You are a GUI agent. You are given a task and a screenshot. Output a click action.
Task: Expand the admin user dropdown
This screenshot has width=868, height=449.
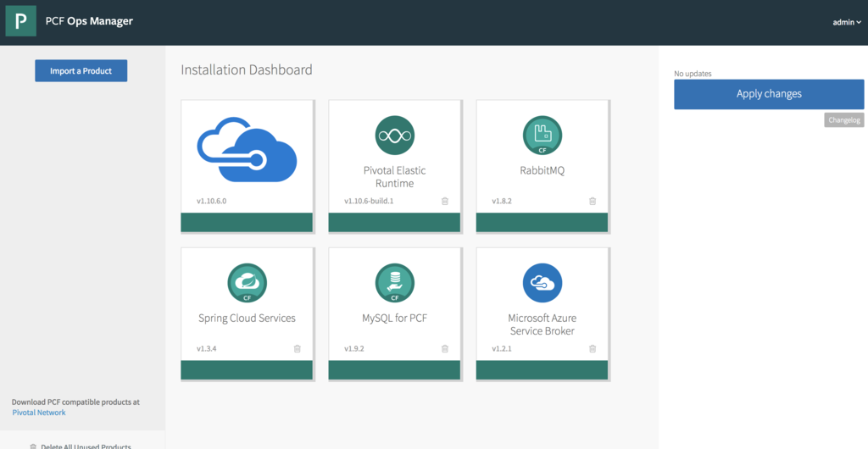click(x=846, y=22)
